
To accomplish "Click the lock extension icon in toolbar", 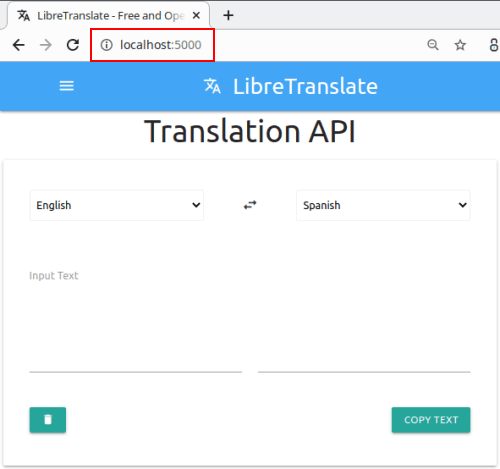I will pyautogui.click(x=494, y=45).
